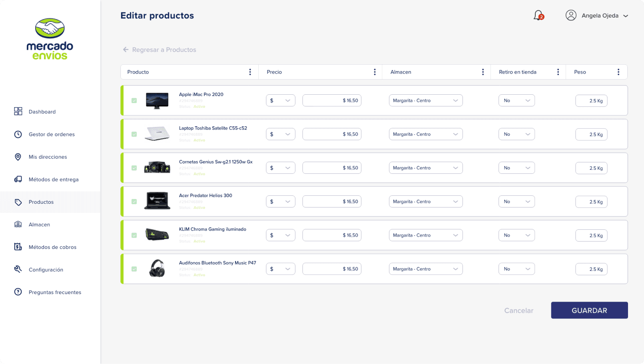Viewport: 644px width, 364px height.
Task: Click Cornetas Genius Sw-g2.1 1250w Gx name
Action: click(x=216, y=162)
